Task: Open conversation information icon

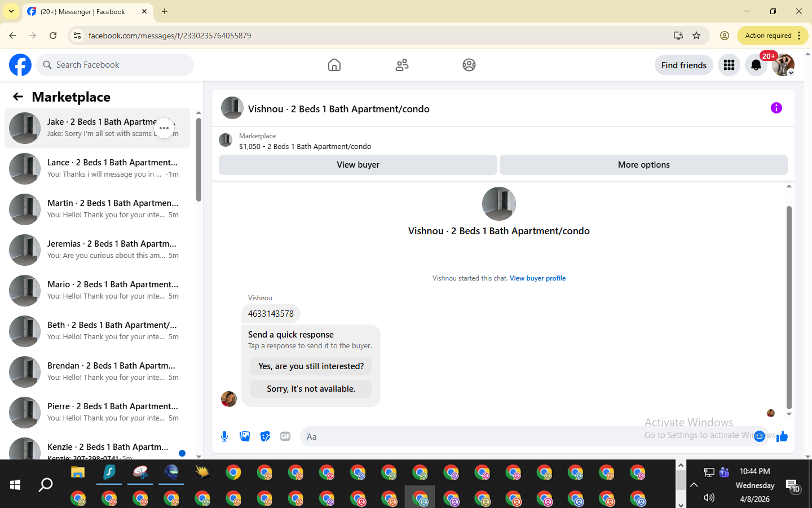Action: coord(776,108)
